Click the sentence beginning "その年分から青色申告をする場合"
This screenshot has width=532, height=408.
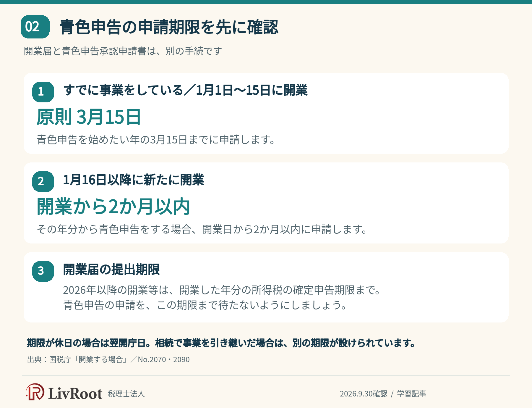(x=202, y=229)
